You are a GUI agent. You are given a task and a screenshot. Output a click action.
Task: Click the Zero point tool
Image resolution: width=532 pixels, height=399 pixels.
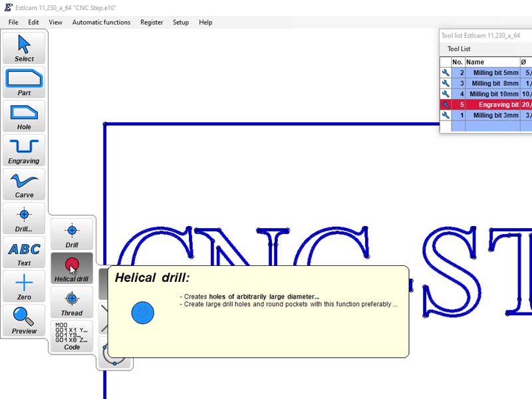pyautogui.click(x=24, y=287)
